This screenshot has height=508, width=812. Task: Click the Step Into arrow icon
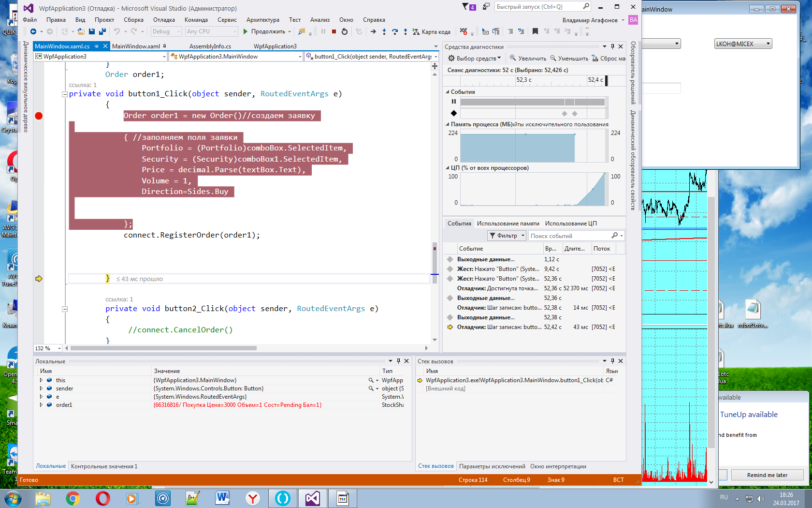pos(384,31)
